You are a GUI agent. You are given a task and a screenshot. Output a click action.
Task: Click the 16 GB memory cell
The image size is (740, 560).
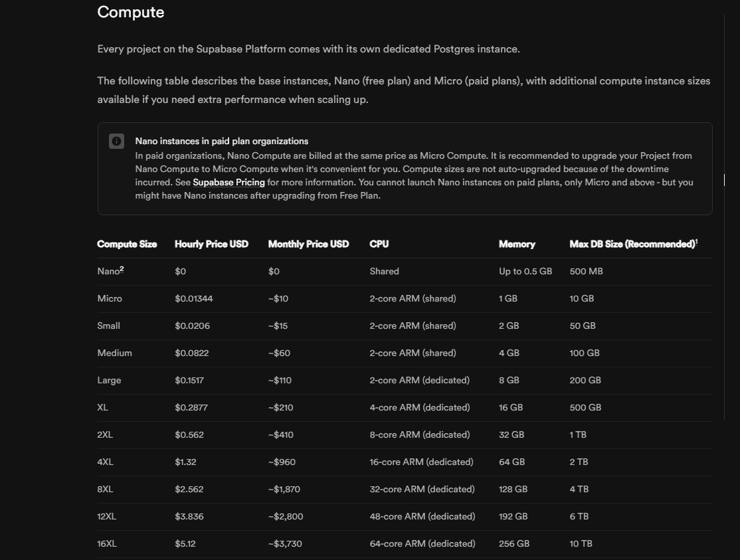511,408
